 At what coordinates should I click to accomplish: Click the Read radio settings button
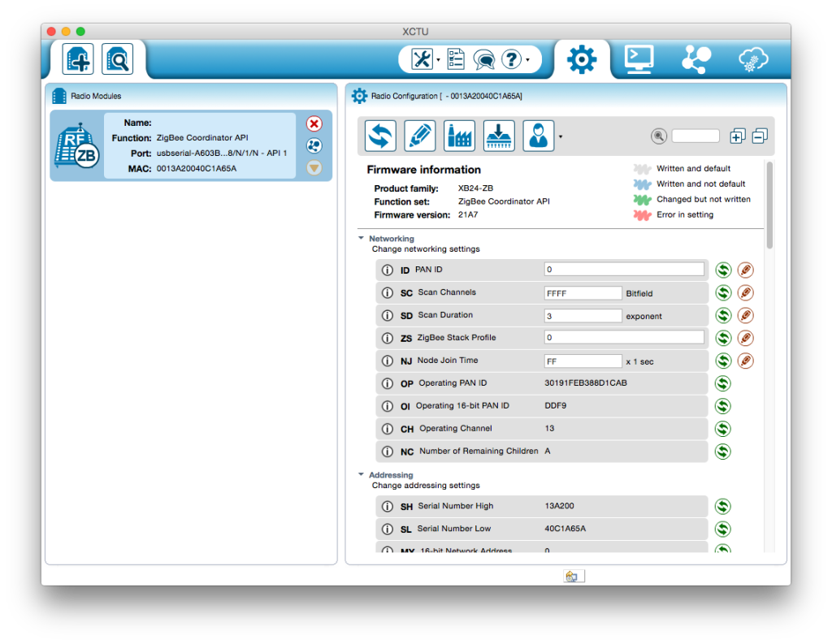click(x=380, y=136)
